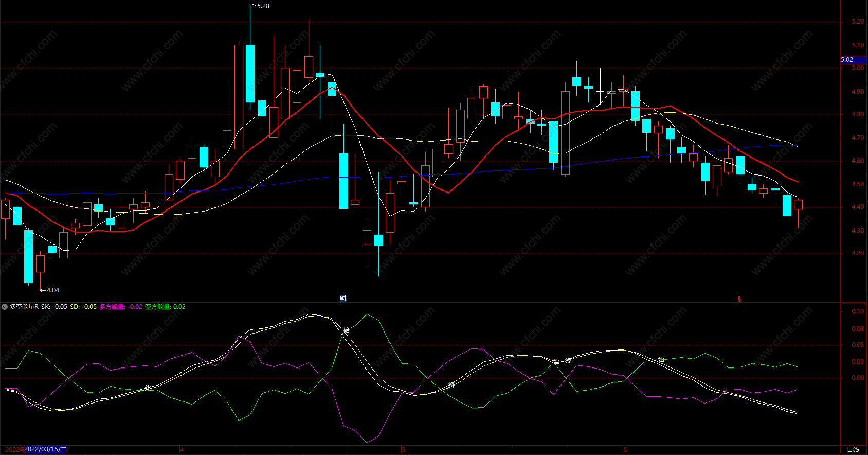Click the 4.20 price axis label
Screen dimensions: 868x455
point(858,253)
